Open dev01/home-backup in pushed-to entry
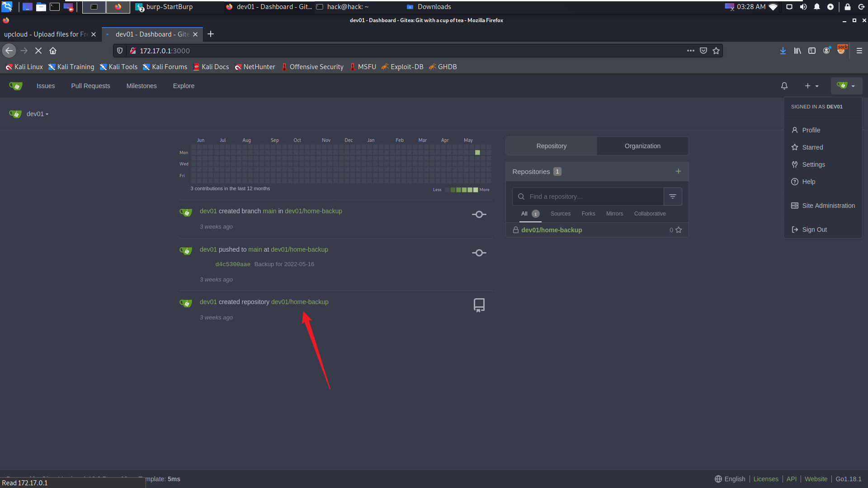 (x=299, y=249)
